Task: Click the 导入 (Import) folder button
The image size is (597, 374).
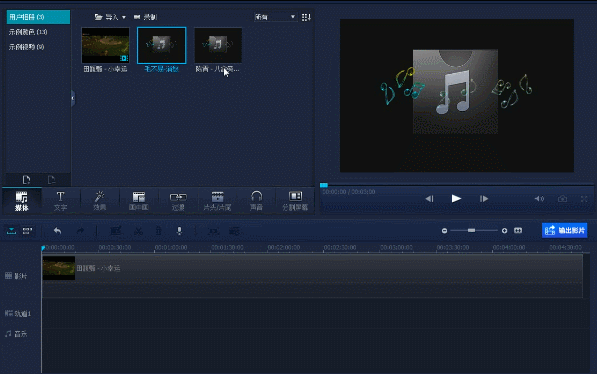Action: (107, 17)
